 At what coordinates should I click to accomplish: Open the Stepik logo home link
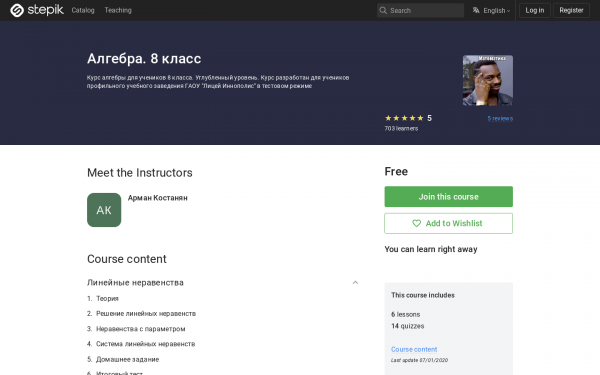37,10
